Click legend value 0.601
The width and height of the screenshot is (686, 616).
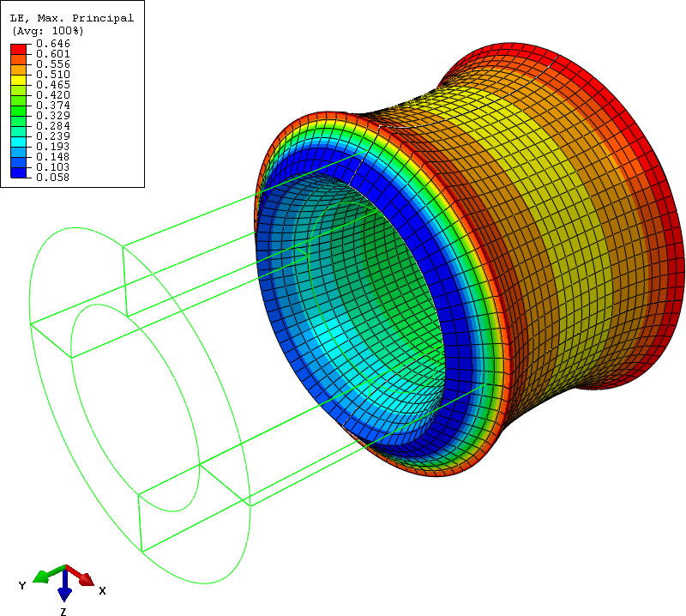tap(53, 54)
